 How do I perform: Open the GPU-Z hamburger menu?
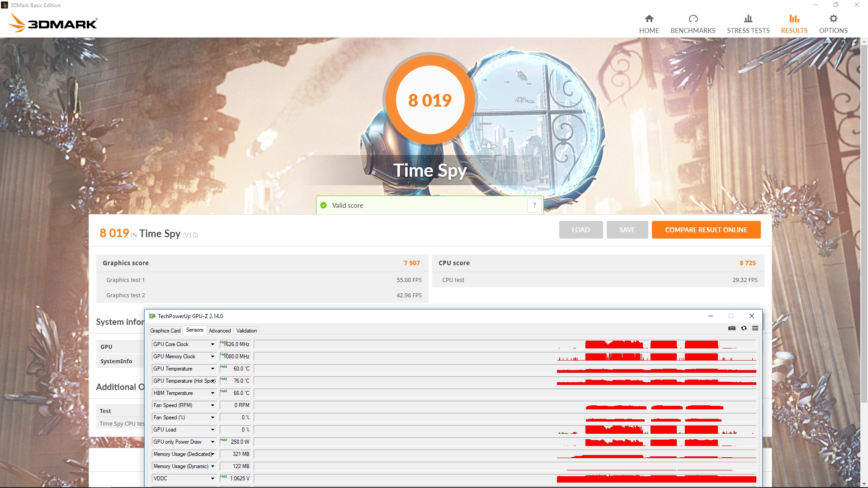(x=755, y=328)
